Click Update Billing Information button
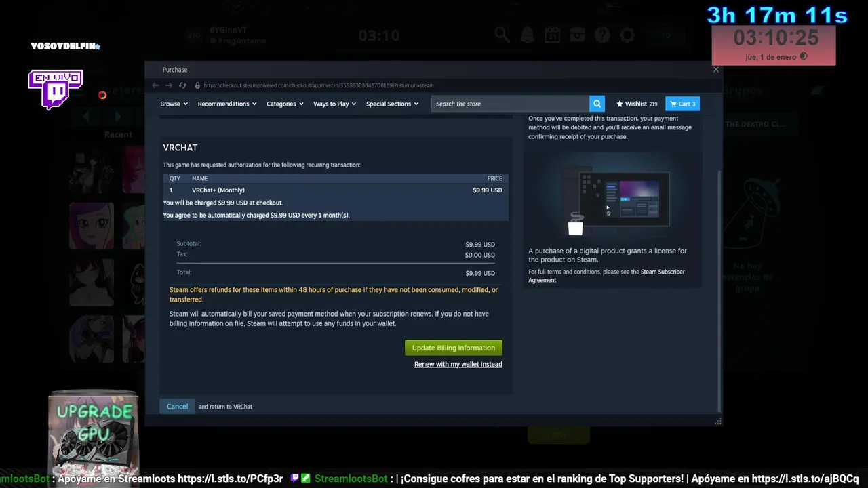The image size is (868, 488). [454, 348]
